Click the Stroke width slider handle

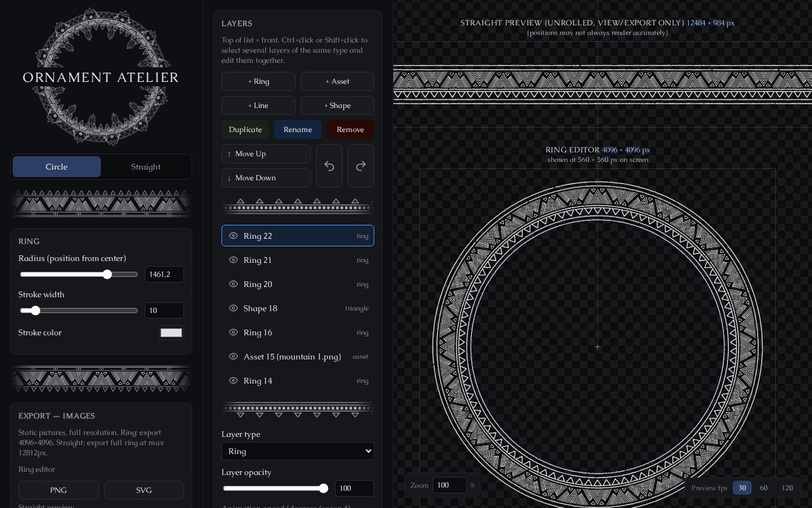coord(36,311)
